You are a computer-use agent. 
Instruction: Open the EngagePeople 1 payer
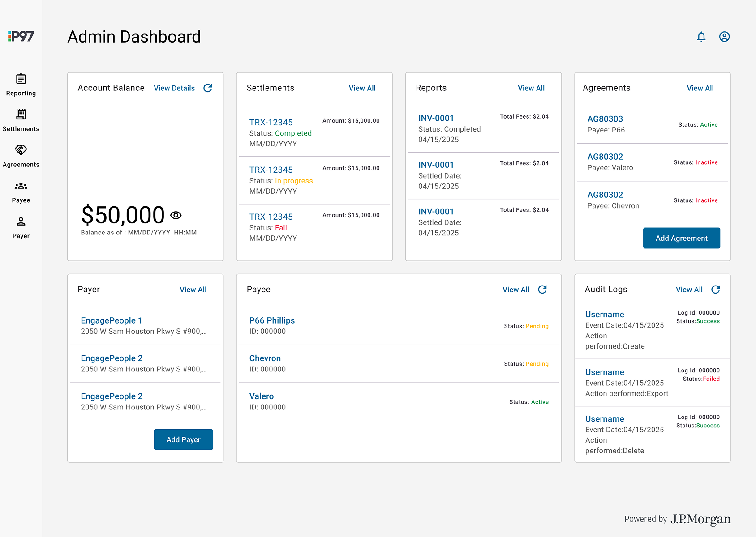(112, 320)
